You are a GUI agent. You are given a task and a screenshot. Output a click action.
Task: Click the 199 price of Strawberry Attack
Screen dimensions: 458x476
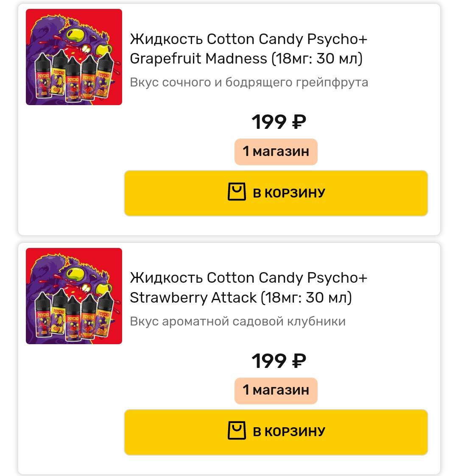click(269, 361)
